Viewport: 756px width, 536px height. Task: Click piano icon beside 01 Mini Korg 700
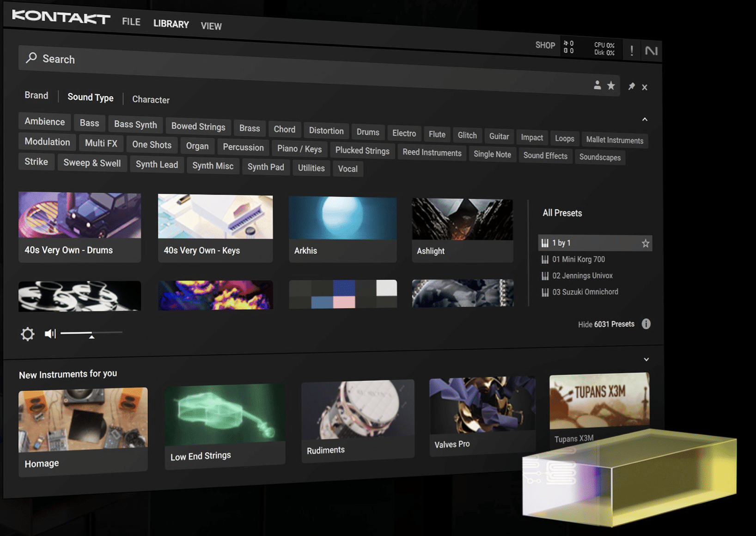[545, 259]
